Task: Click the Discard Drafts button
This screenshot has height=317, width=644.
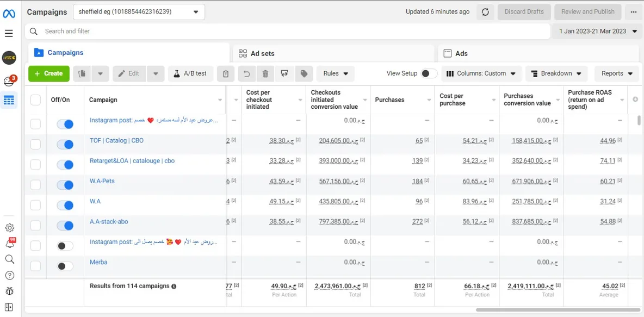Action: click(524, 12)
